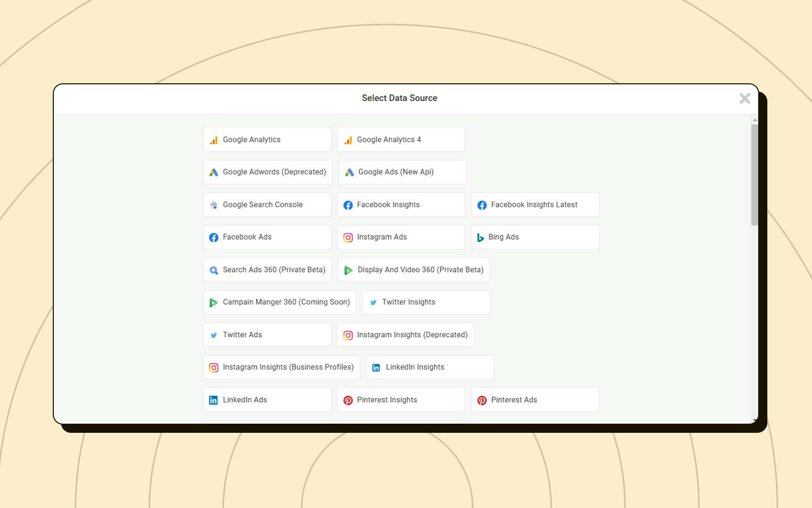
Task: Select Google Ads (New Api) source
Action: click(x=402, y=172)
